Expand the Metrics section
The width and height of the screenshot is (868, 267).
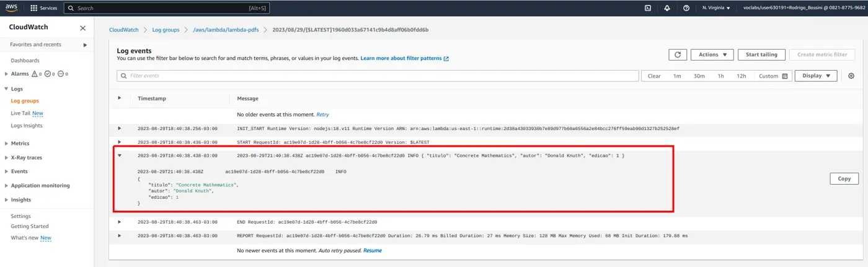[6, 143]
